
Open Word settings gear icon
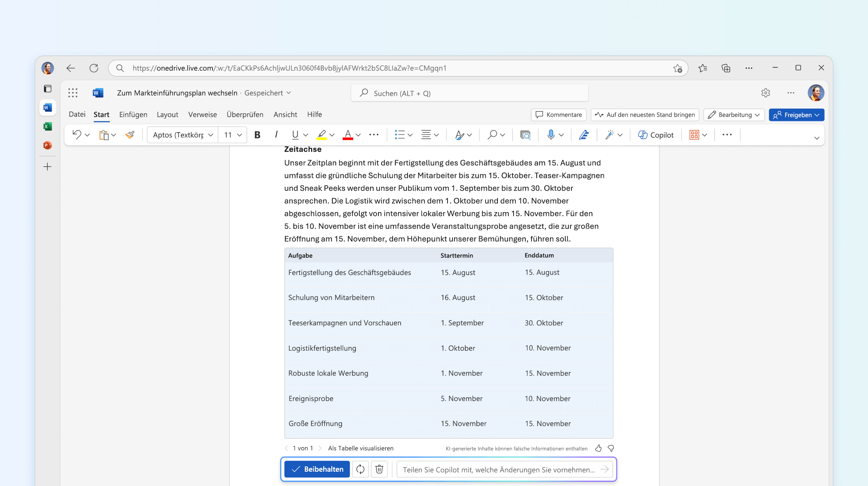coord(766,93)
